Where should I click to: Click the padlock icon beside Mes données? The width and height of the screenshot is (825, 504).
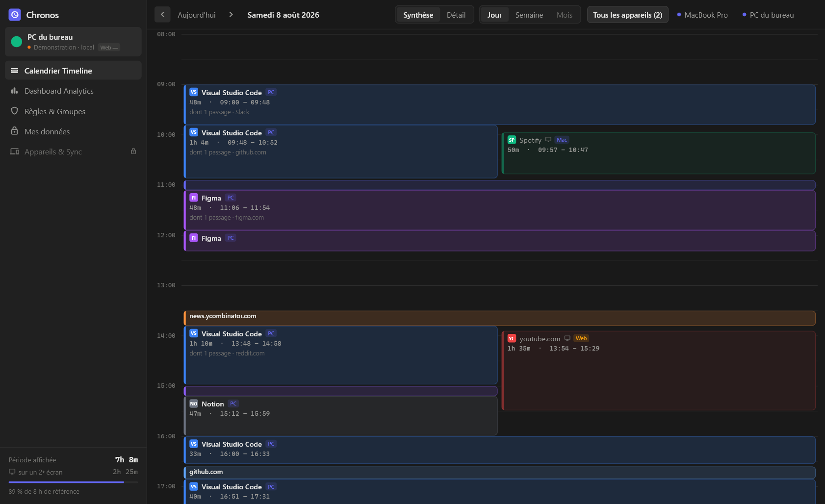click(x=15, y=131)
